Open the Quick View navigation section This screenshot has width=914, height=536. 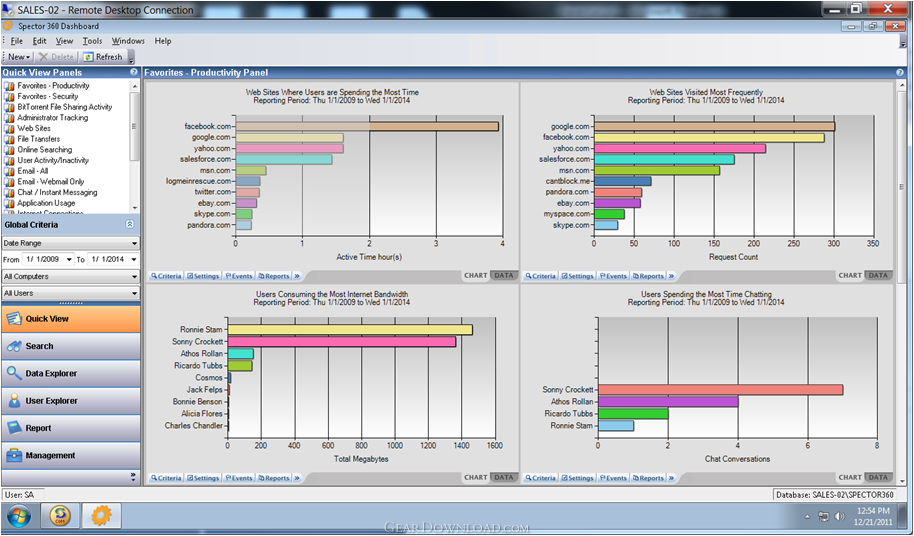tap(71, 319)
